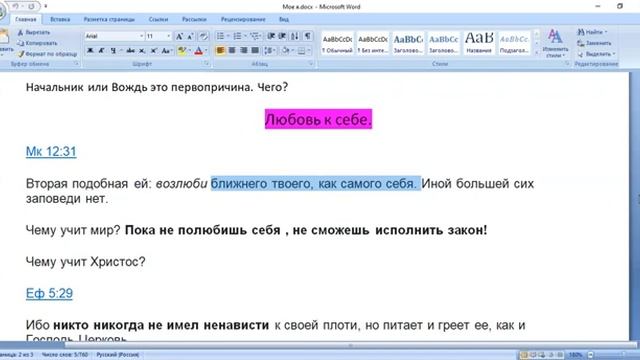640x360 pixels.
Task: Click the Decrease Indent icon
Action: 271,36
